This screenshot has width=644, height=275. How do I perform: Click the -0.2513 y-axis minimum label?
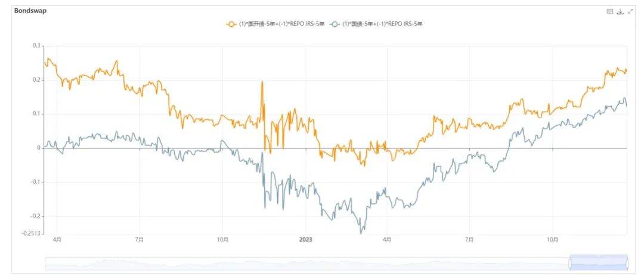(x=32, y=233)
